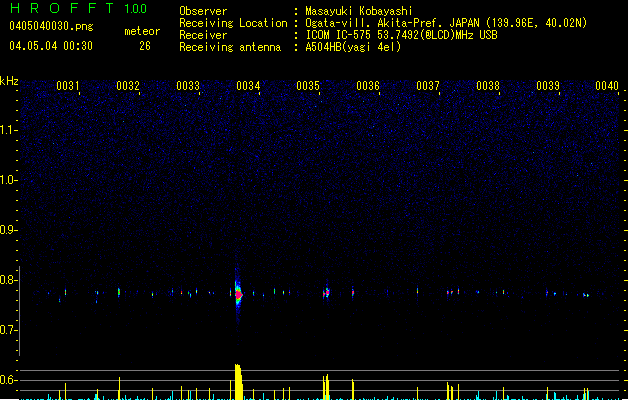Click the 0.6 kHz axis label

(8, 380)
